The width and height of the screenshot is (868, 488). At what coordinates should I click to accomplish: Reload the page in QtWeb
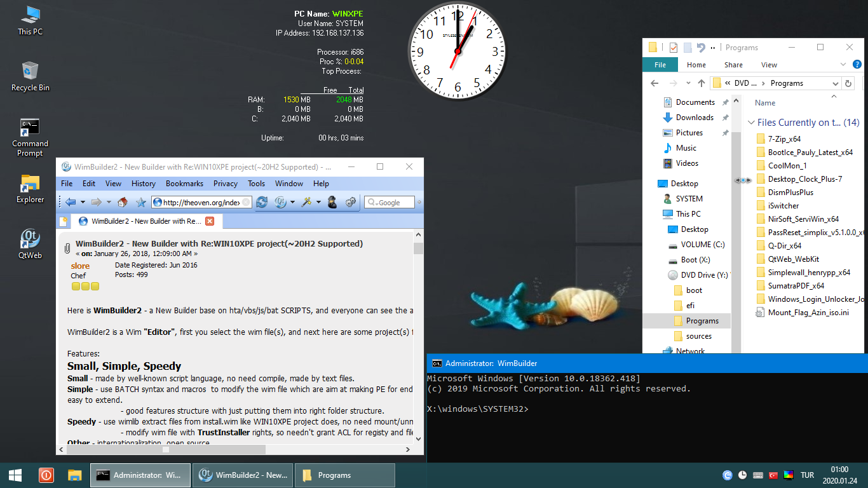click(262, 202)
